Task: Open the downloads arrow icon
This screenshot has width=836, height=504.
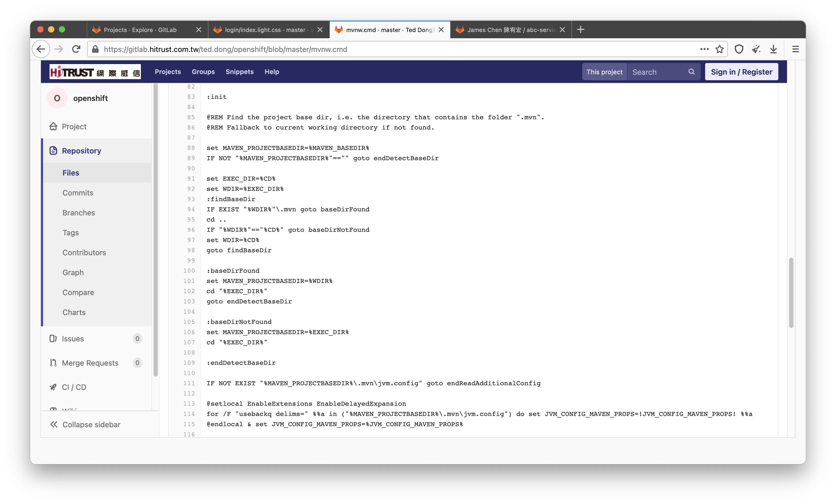Action: 774,50
